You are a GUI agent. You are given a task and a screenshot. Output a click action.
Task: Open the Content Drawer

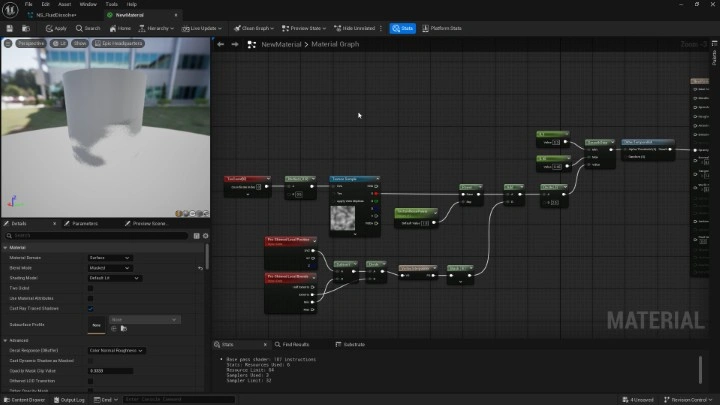click(25, 399)
